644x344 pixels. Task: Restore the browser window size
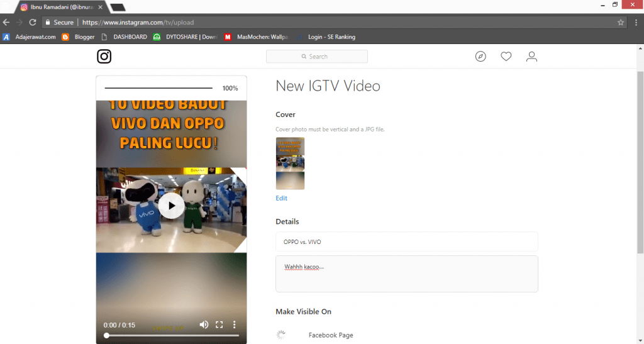[615, 5]
